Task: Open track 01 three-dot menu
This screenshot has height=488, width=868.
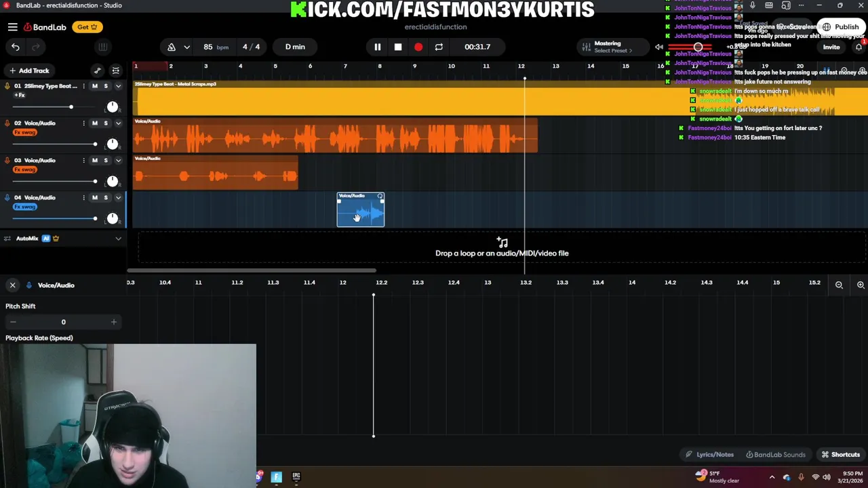Action: click(84, 86)
